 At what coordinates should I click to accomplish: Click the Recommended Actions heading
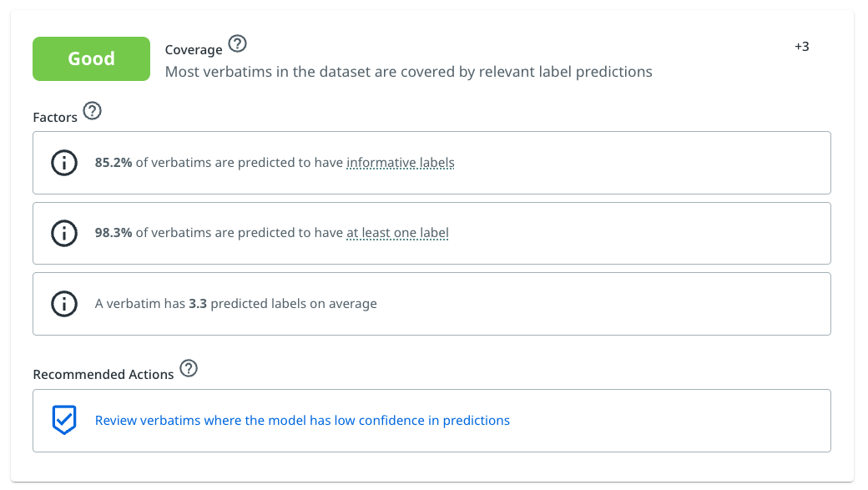(x=103, y=375)
